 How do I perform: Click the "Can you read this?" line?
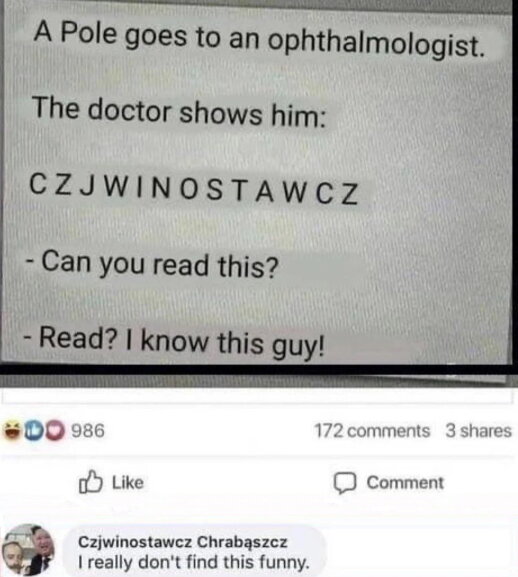click(152, 265)
